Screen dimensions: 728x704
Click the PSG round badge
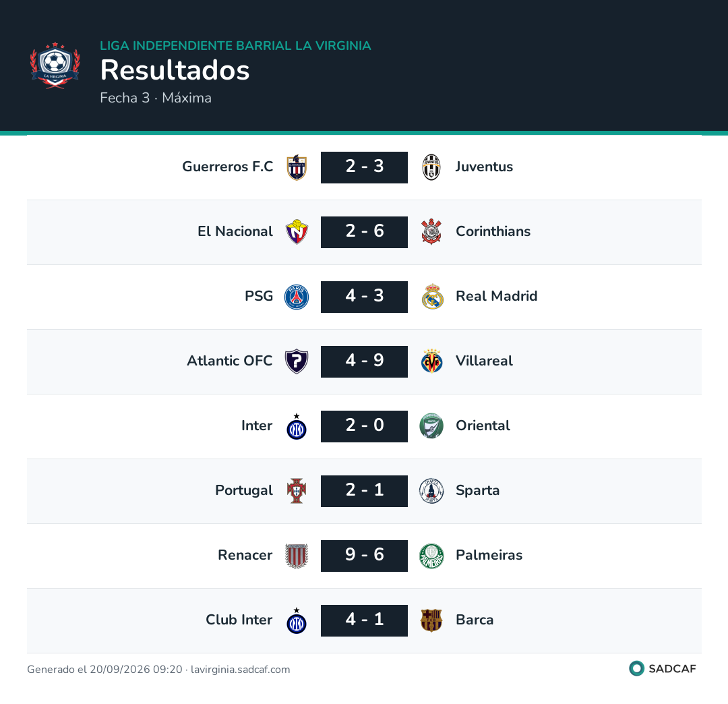tap(297, 297)
